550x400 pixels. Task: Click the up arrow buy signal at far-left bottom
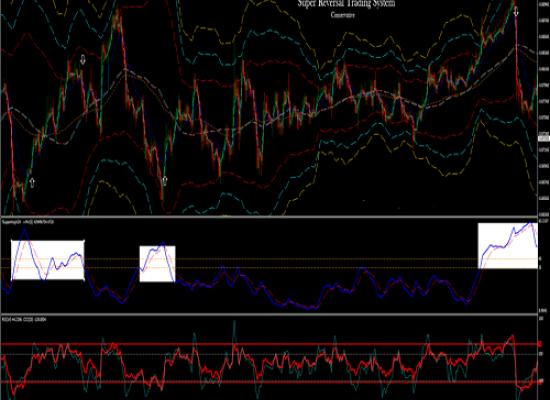point(32,182)
